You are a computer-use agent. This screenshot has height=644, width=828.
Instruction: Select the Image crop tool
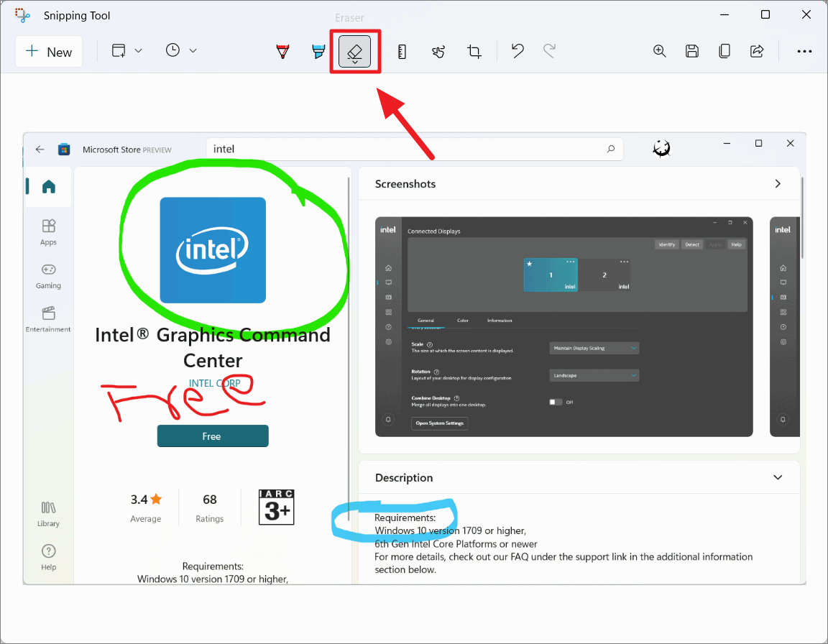click(x=474, y=51)
